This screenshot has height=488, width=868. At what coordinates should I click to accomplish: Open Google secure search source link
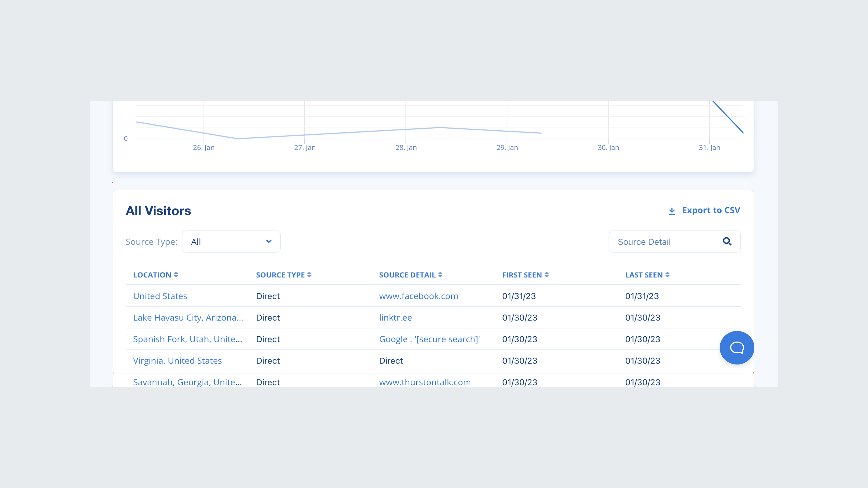[429, 339]
